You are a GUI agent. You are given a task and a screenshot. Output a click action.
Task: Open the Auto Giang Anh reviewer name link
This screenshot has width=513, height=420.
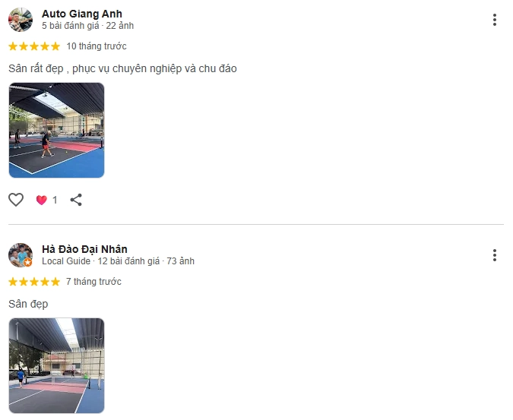tap(82, 14)
